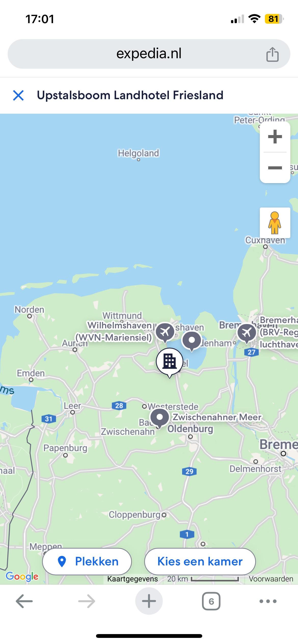This screenshot has width=298, height=644.
Task: Share the page from the address bar
Action: pyautogui.click(x=272, y=54)
